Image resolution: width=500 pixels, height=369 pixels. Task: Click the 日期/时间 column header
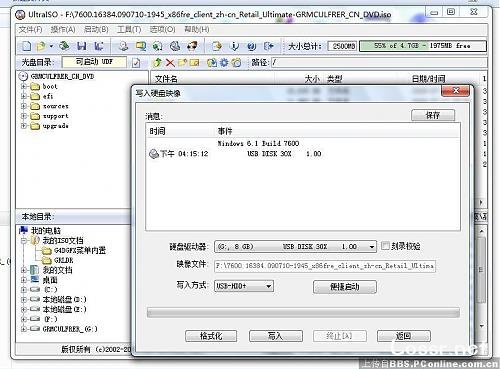[428, 79]
